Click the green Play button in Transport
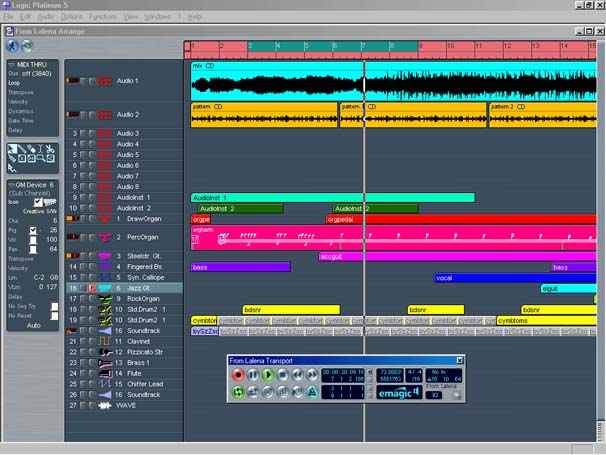The width and height of the screenshot is (606, 455). pos(267,375)
